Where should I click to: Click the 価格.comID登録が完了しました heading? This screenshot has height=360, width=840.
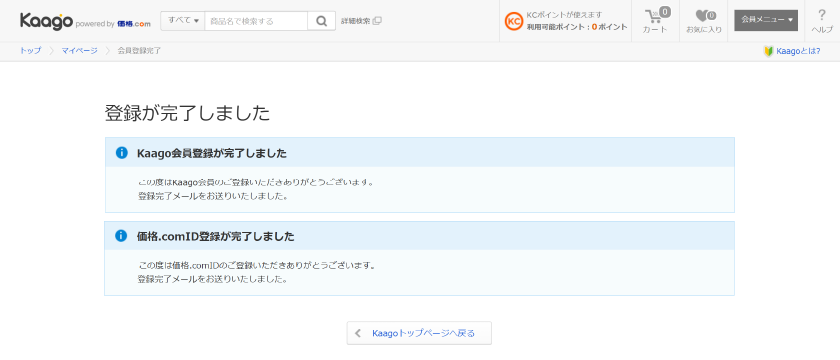216,236
